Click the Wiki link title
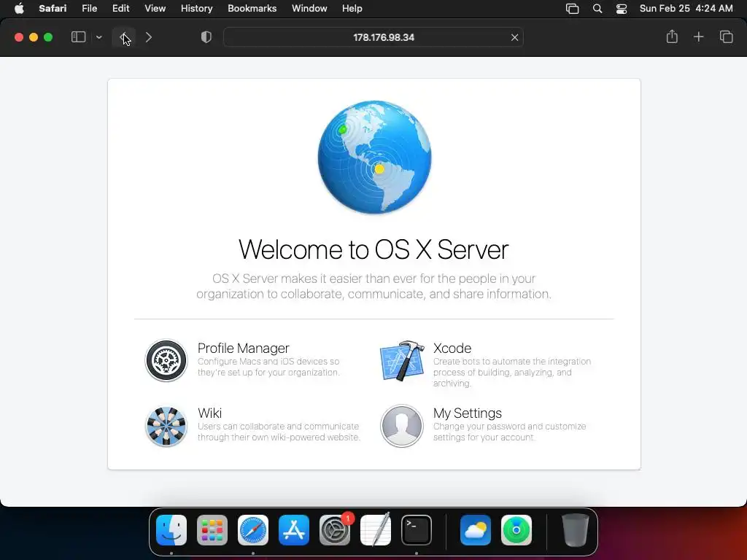Image resolution: width=747 pixels, height=560 pixels. click(209, 413)
